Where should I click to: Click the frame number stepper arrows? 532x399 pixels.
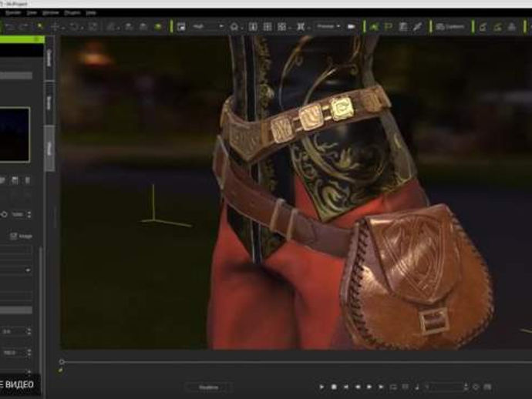point(466,387)
